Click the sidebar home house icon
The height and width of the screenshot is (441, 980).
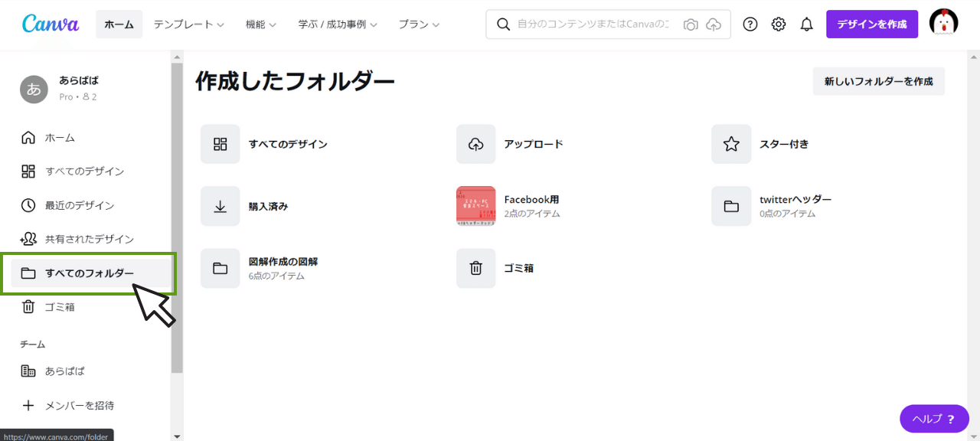point(28,138)
